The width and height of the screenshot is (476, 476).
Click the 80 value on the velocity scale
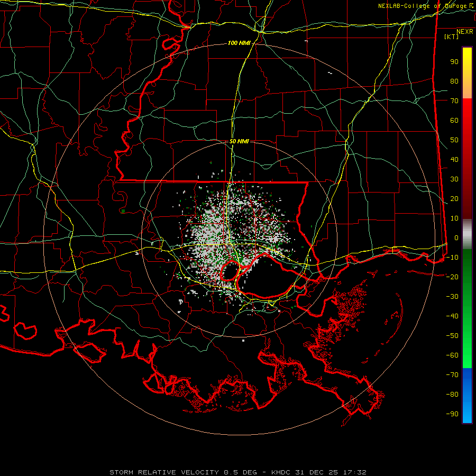pos(454,81)
